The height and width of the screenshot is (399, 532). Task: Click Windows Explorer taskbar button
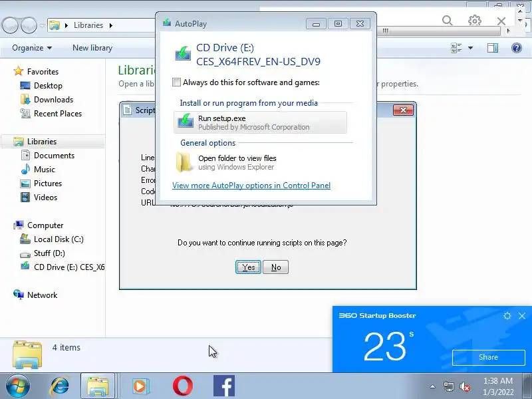click(98, 386)
